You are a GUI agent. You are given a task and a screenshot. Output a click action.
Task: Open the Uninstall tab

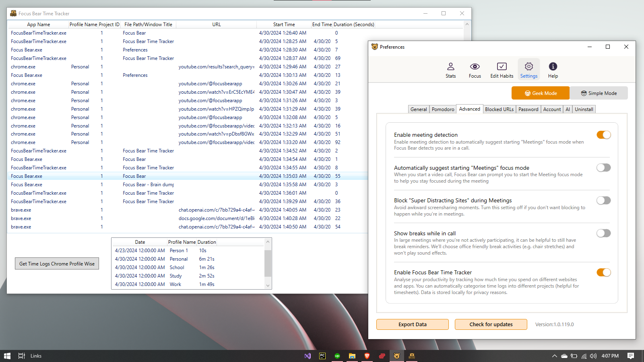584,109
